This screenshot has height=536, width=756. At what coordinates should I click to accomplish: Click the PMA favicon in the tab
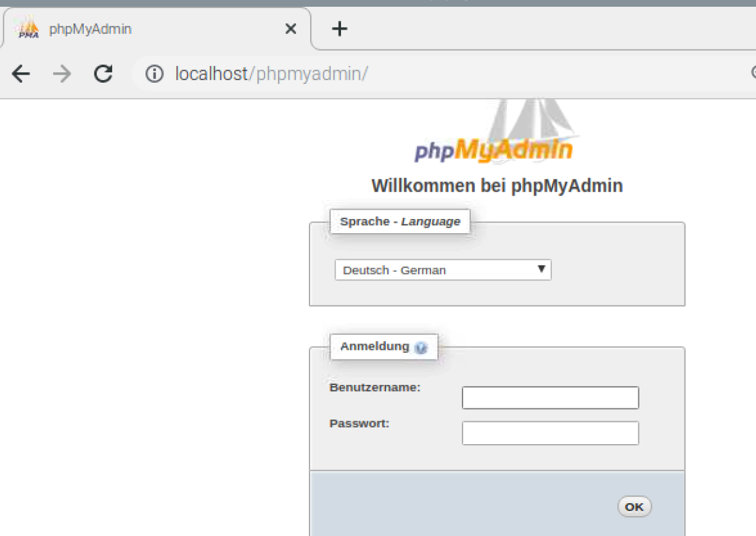click(28, 29)
